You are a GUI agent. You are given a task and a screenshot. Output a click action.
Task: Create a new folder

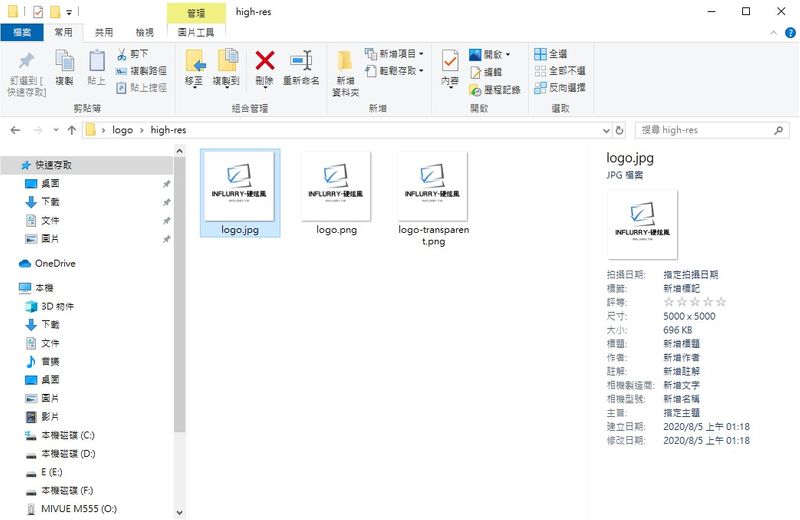point(345,74)
